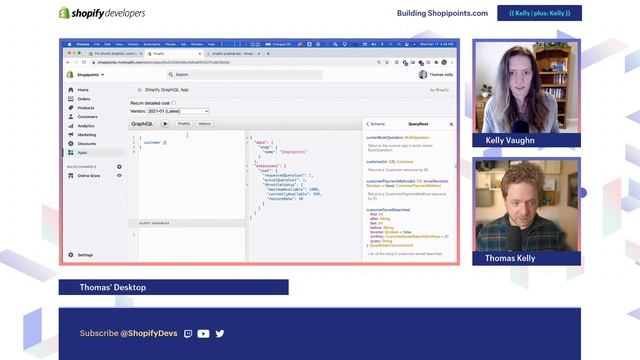Collapse the "throttleStatus" node in results
Viewport: 640px width, 360px height.
[x=247, y=185]
